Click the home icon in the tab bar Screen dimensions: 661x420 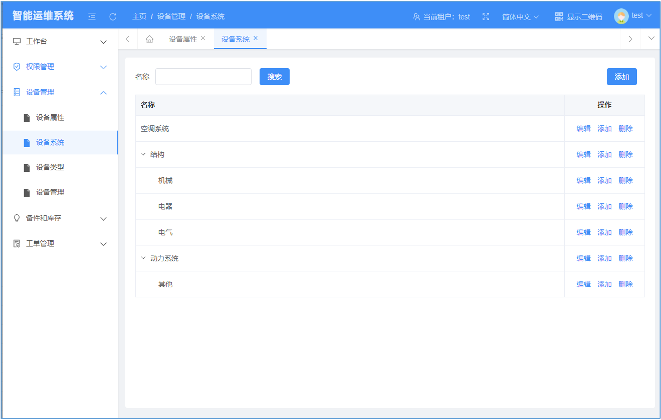tap(149, 39)
